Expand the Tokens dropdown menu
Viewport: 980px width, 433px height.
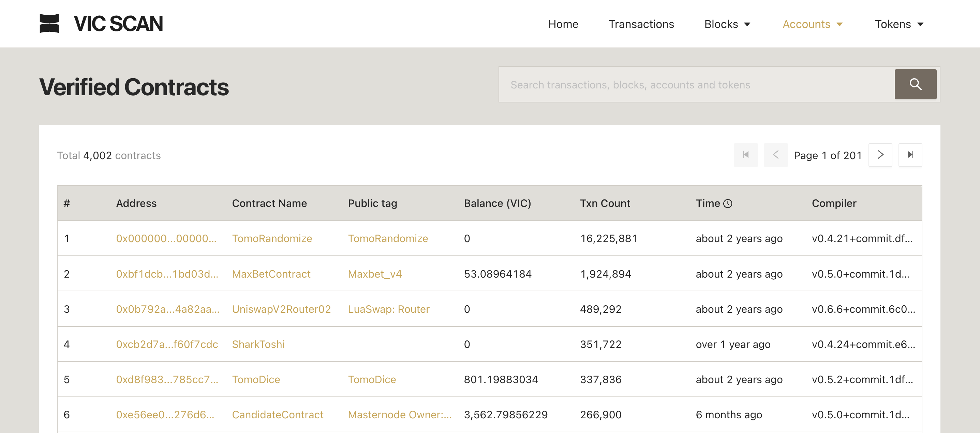tap(899, 24)
